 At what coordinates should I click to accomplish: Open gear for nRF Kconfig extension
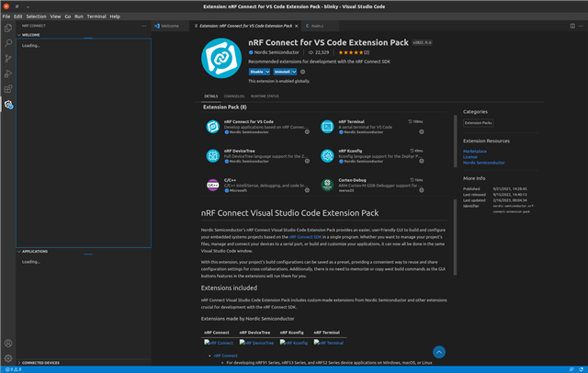click(422, 161)
